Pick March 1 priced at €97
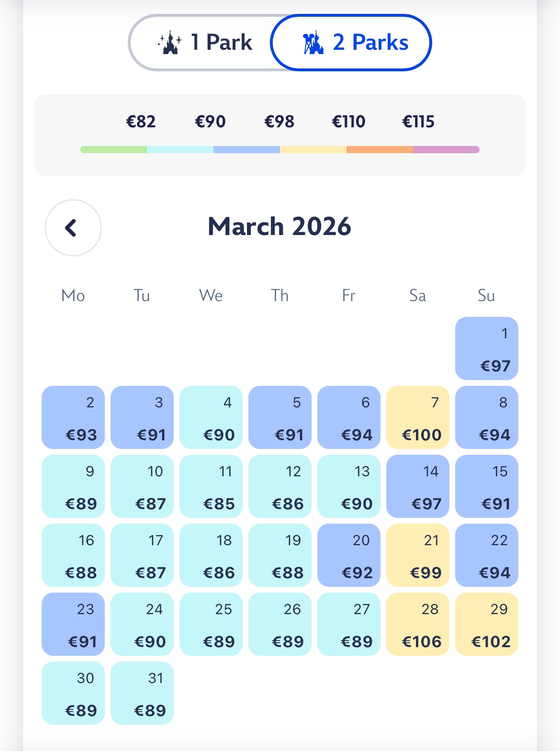The image size is (560, 752). click(x=486, y=348)
